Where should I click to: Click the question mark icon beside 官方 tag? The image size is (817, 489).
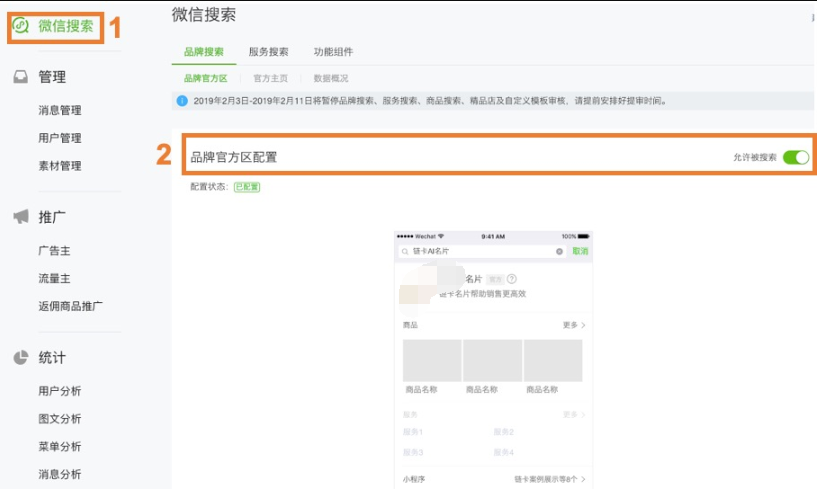point(512,279)
